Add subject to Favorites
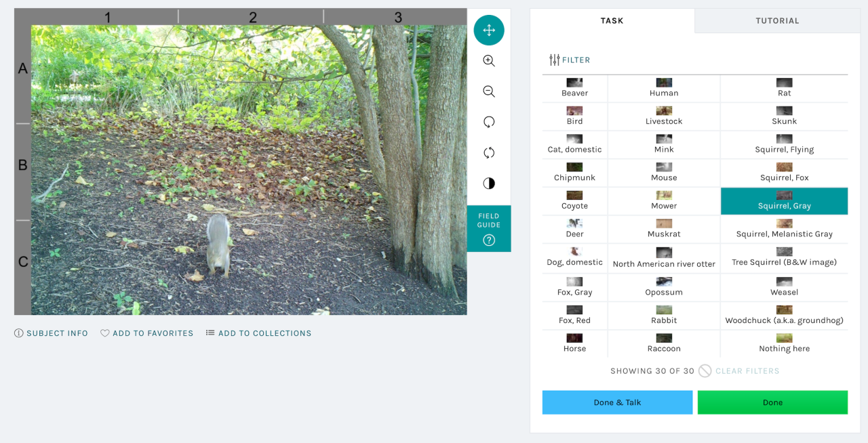This screenshot has width=868, height=443. click(x=147, y=333)
